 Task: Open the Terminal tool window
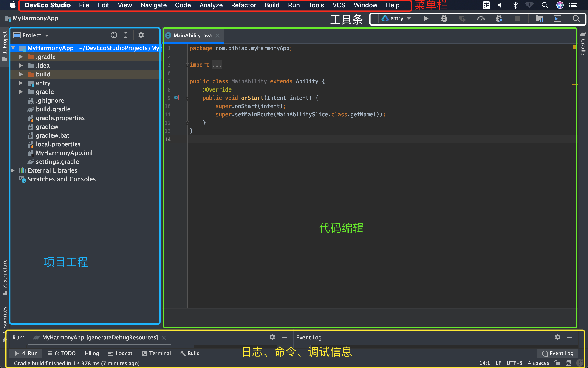(x=156, y=353)
